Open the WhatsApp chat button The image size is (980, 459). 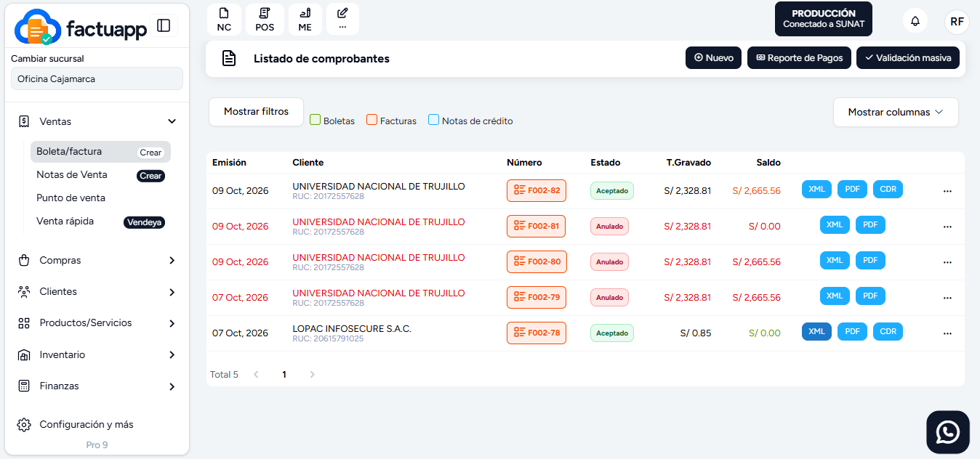coord(948,432)
